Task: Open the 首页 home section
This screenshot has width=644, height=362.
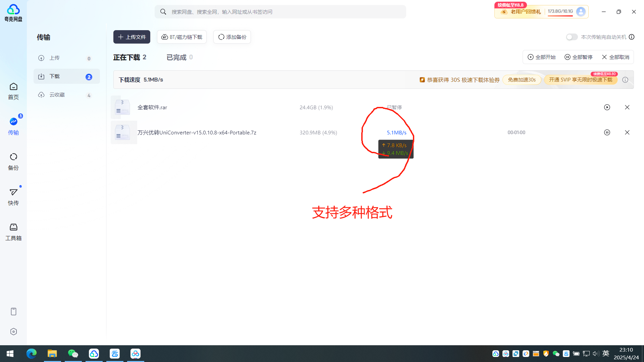Action: [x=13, y=91]
